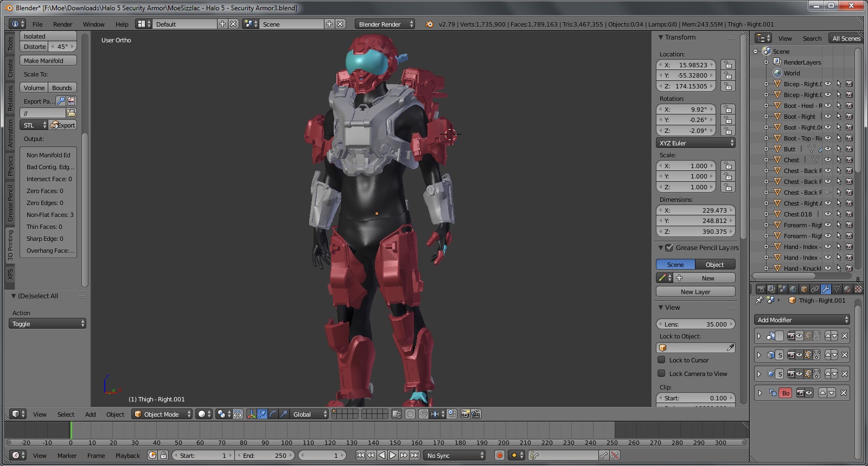Click the timeline record button (red dot)
The image size is (868, 466).
[x=500, y=456]
